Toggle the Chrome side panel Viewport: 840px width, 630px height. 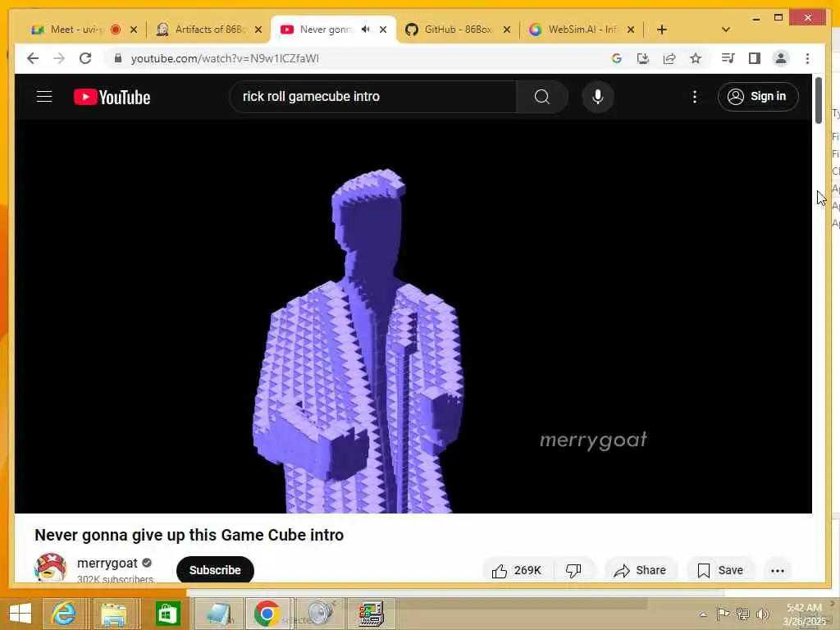click(755, 58)
